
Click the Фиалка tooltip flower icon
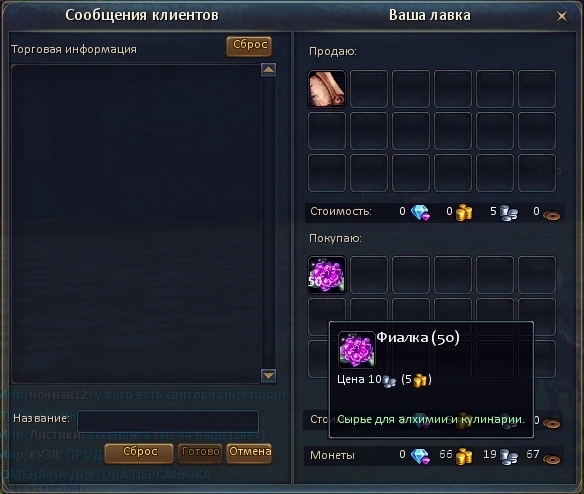tap(356, 349)
